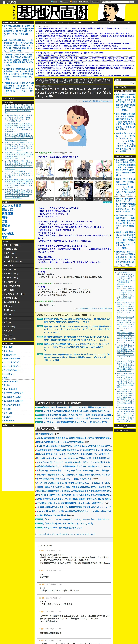
Task: Open category ドライブレコーダー (24)
Action: (14, 294)
